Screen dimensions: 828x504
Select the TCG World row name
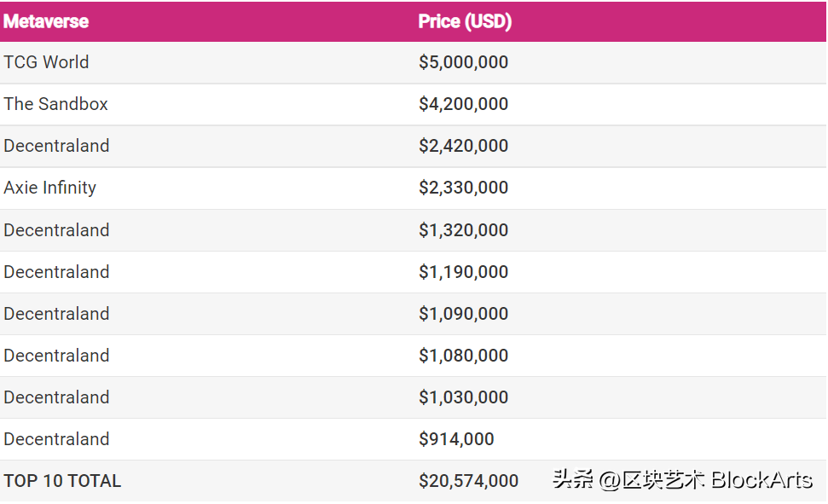[x=46, y=62]
